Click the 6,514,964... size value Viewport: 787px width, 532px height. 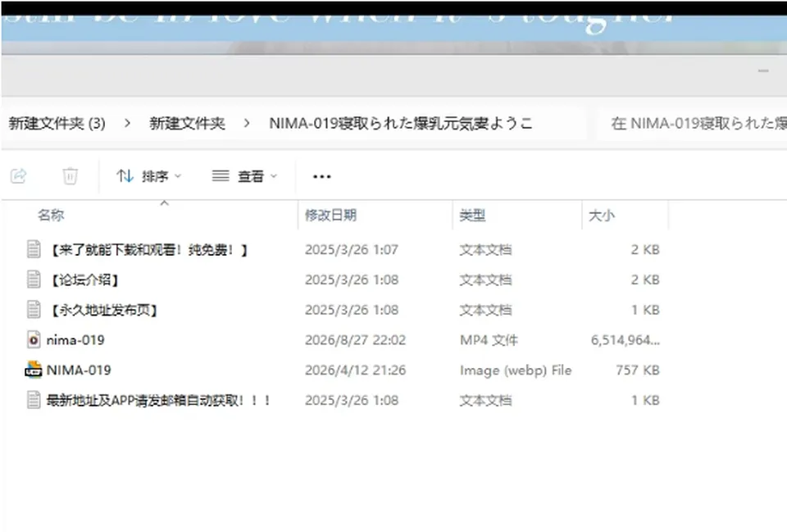(626, 340)
